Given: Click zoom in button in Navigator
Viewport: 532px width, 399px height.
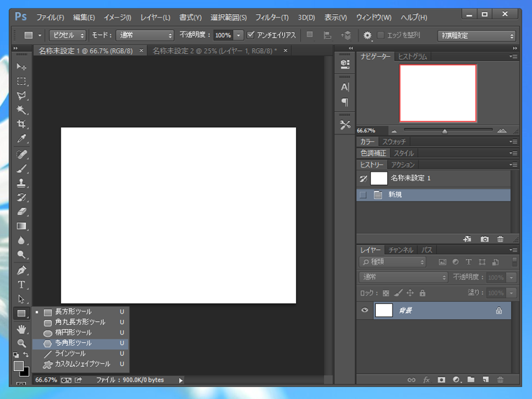Looking at the screenshot, I should tap(502, 131).
